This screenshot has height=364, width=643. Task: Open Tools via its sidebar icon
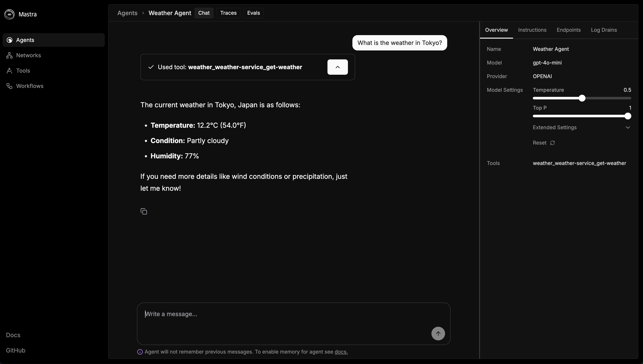pyautogui.click(x=10, y=71)
